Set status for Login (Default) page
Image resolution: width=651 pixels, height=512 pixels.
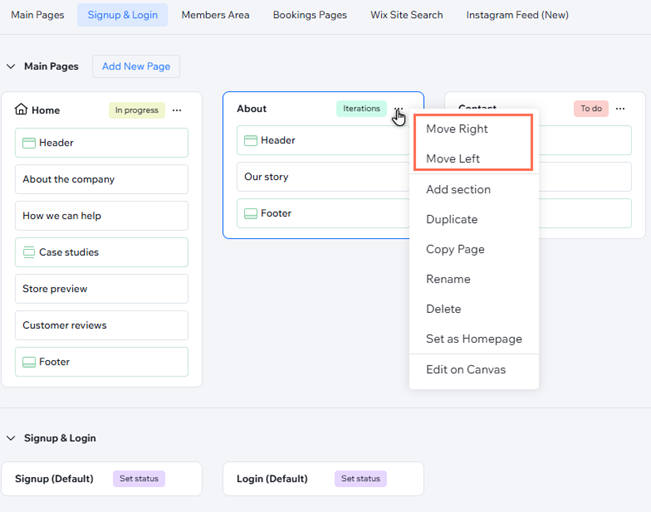360,478
